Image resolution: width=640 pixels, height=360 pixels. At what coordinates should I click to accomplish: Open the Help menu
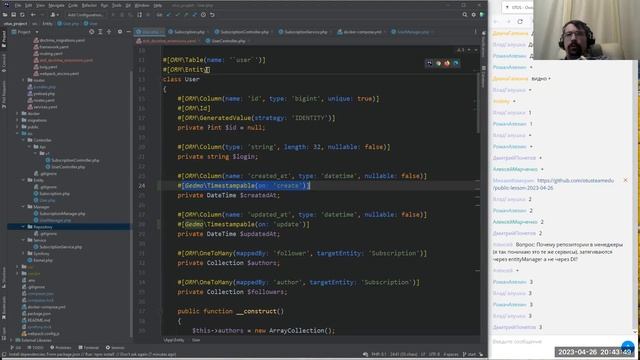tap(158, 5)
